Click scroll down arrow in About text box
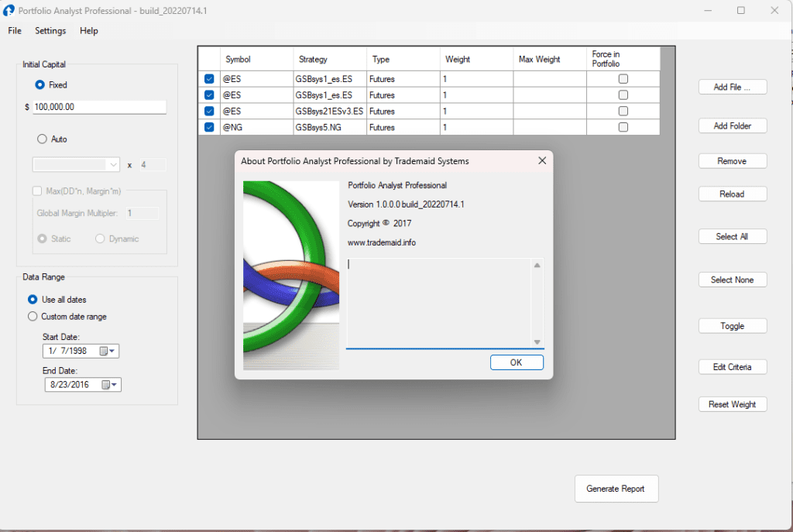793x532 pixels. pyautogui.click(x=537, y=342)
